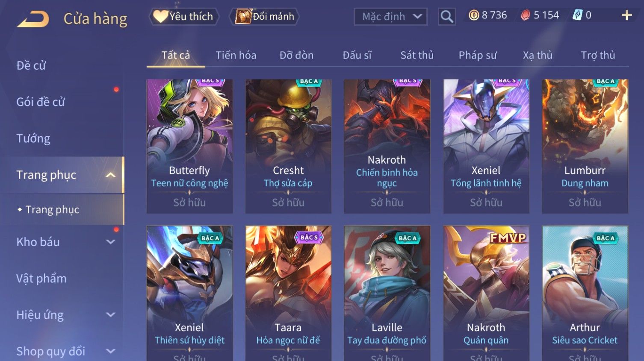
Task: Select Lumburr Dung nham skin card
Action: pyautogui.click(x=585, y=146)
